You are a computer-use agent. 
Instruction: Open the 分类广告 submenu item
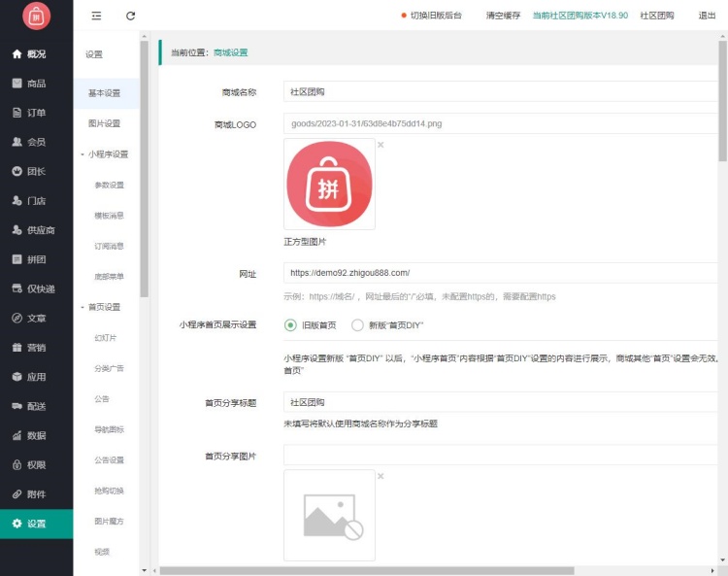[x=109, y=368]
